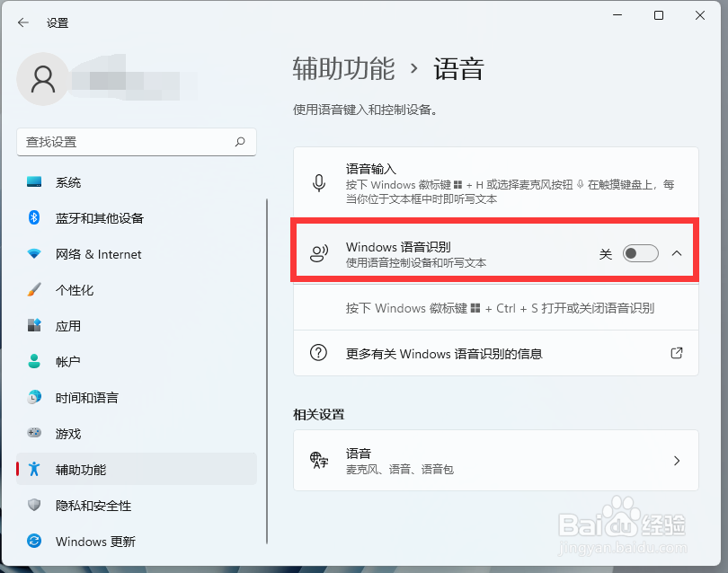This screenshot has height=573, width=728.
Task: Navigate to 辅助功能 breadcrumb link
Action: [343, 68]
